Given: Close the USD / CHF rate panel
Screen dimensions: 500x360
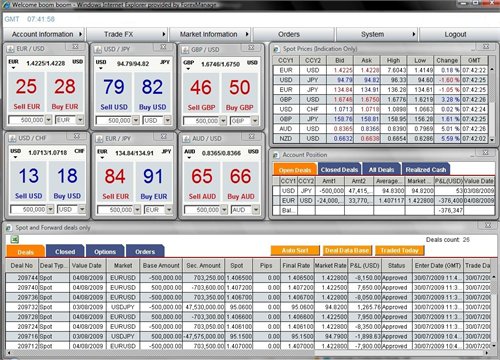Looking at the screenshot, I should 76,136.
